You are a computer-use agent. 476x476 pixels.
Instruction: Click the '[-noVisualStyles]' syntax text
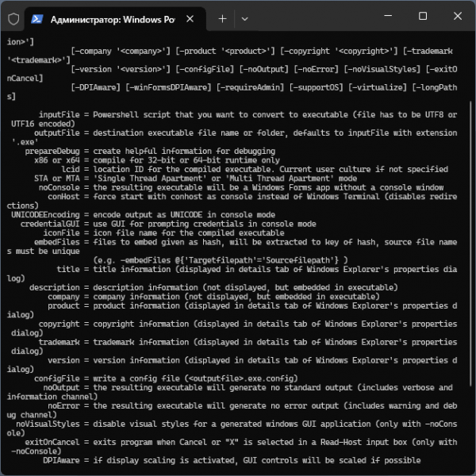coord(382,69)
